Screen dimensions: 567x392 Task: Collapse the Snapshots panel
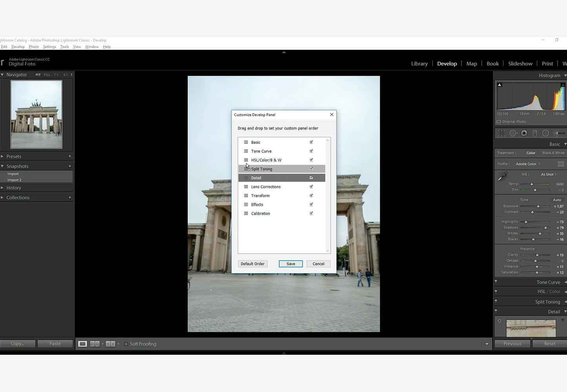coord(2,166)
